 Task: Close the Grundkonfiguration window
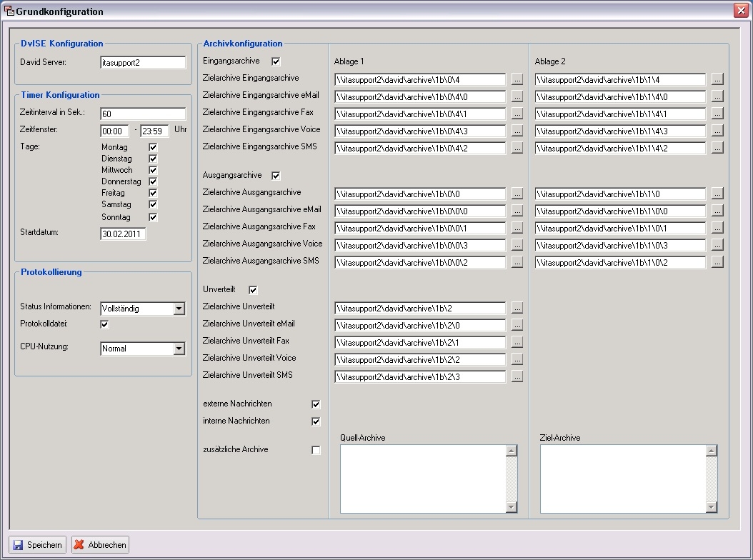(x=741, y=11)
